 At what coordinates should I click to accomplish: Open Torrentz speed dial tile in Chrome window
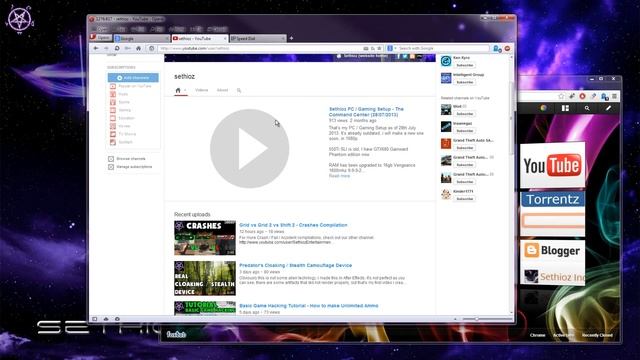(552, 214)
